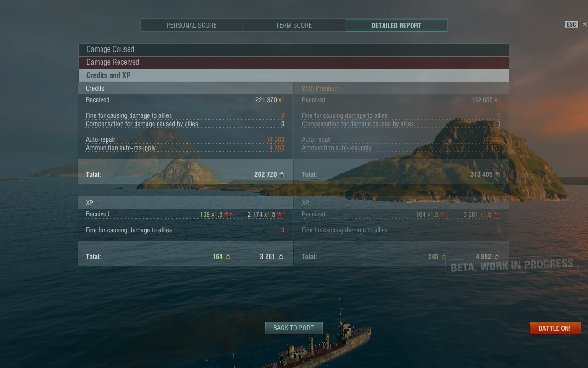
Task: Expand the Damage Received section
Action: [x=294, y=63]
